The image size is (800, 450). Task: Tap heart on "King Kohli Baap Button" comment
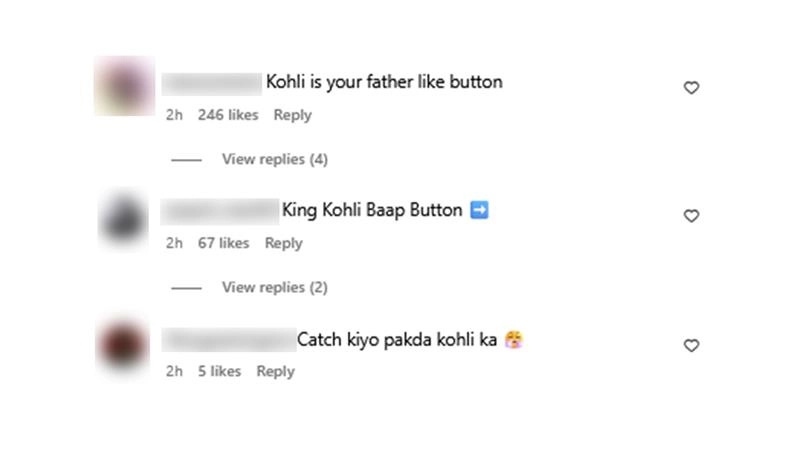click(x=690, y=216)
